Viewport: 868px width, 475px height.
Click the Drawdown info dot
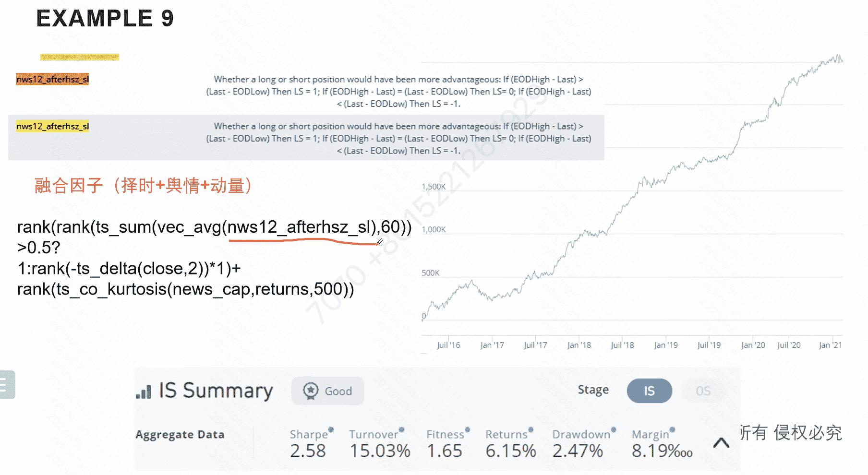[x=613, y=430]
